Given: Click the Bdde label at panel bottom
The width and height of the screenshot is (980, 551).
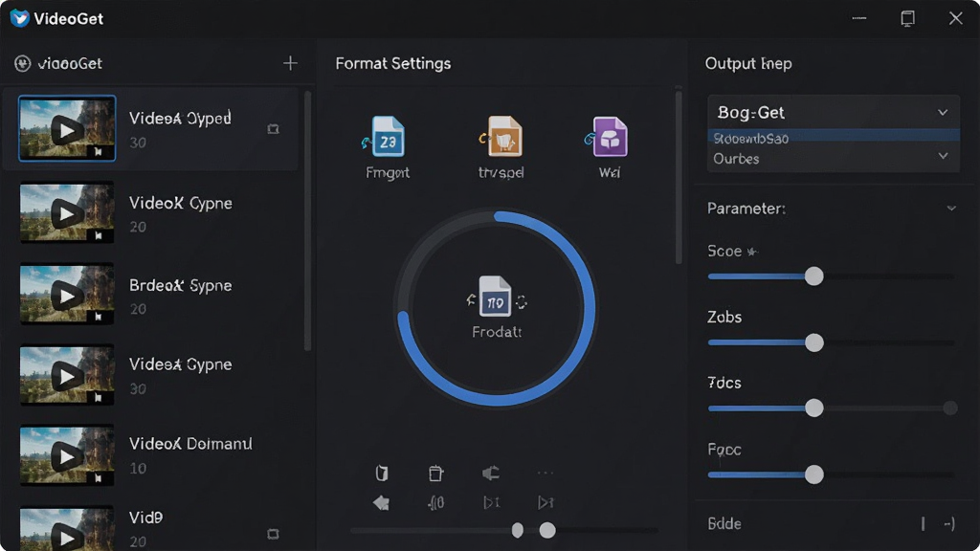Looking at the screenshot, I should point(724,523).
